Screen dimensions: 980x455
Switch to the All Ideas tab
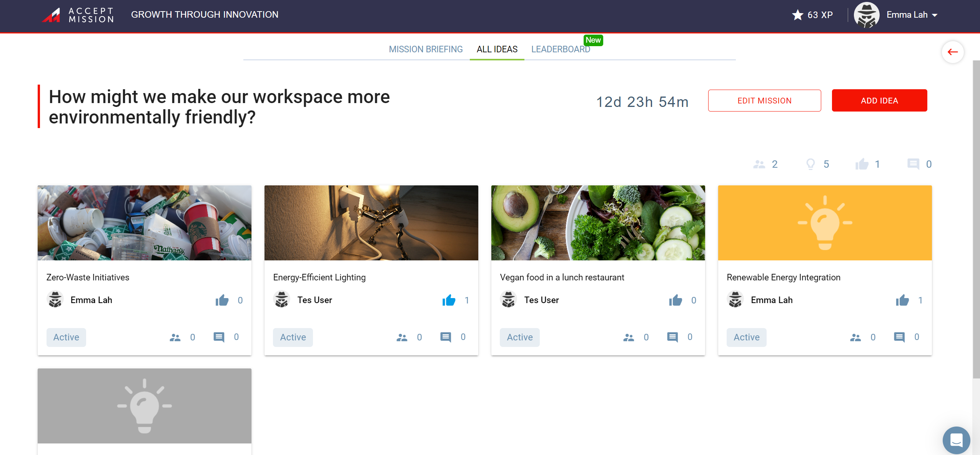[497, 49]
